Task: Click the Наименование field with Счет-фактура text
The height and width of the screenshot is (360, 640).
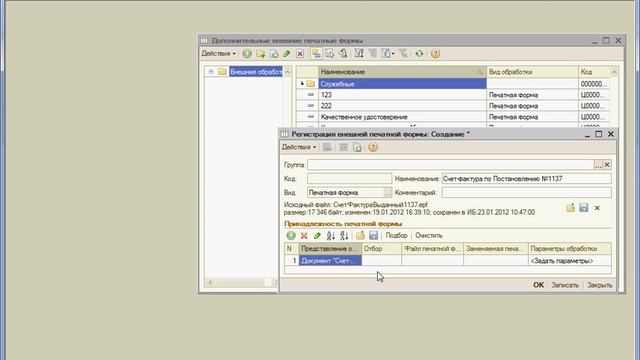Action: point(527,179)
